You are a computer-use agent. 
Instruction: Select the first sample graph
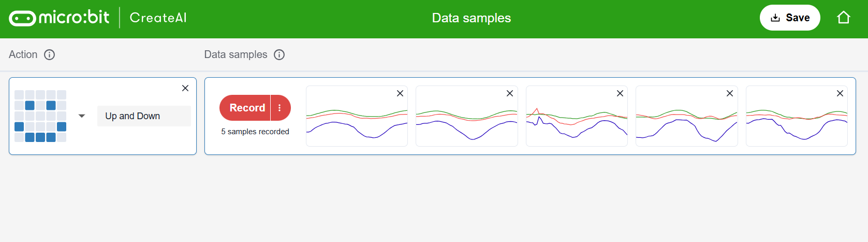pos(357,122)
